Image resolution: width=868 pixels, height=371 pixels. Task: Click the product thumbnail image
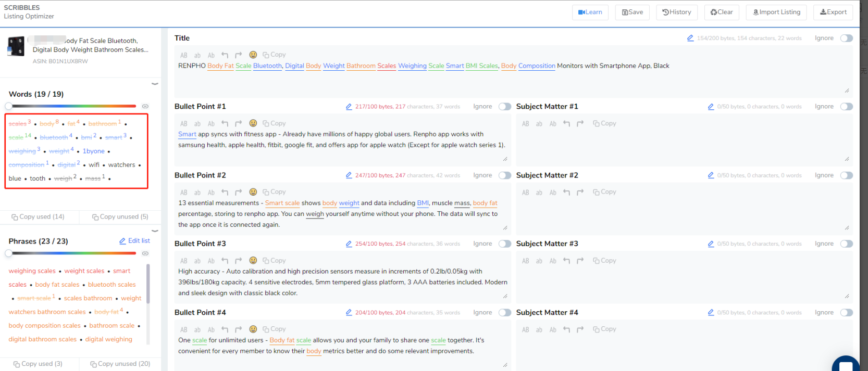16,46
